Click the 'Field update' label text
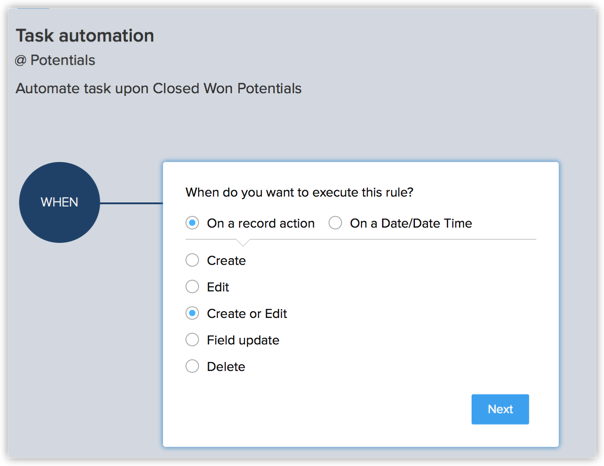604x466 pixels. [x=243, y=340]
